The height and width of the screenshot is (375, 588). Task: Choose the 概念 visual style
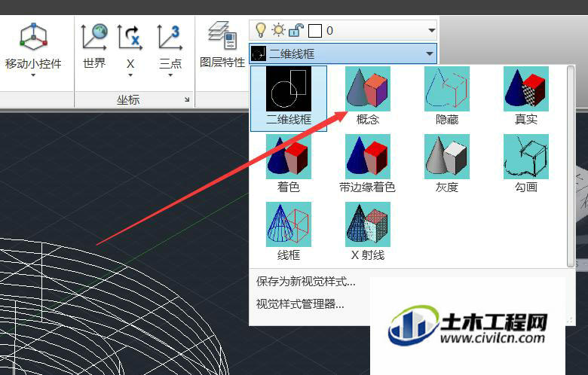(x=368, y=89)
